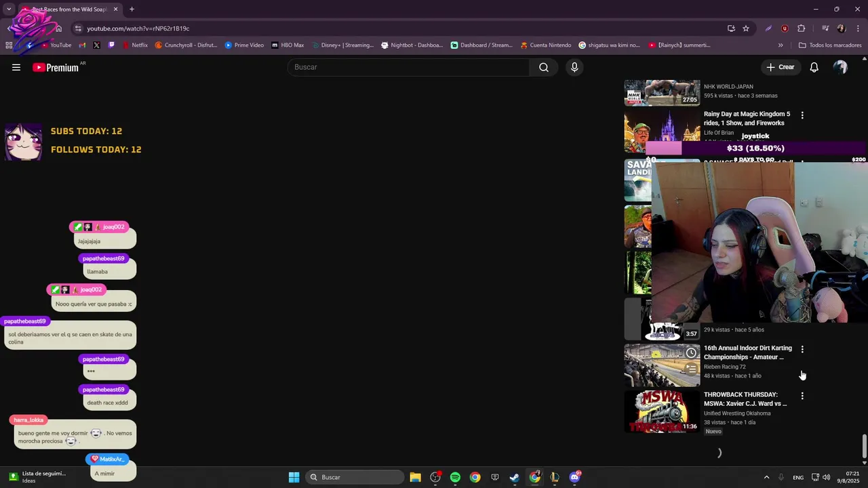Open the YouTube account avatar menu
Image resolution: width=868 pixels, height=488 pixels.
pos(840,67)
